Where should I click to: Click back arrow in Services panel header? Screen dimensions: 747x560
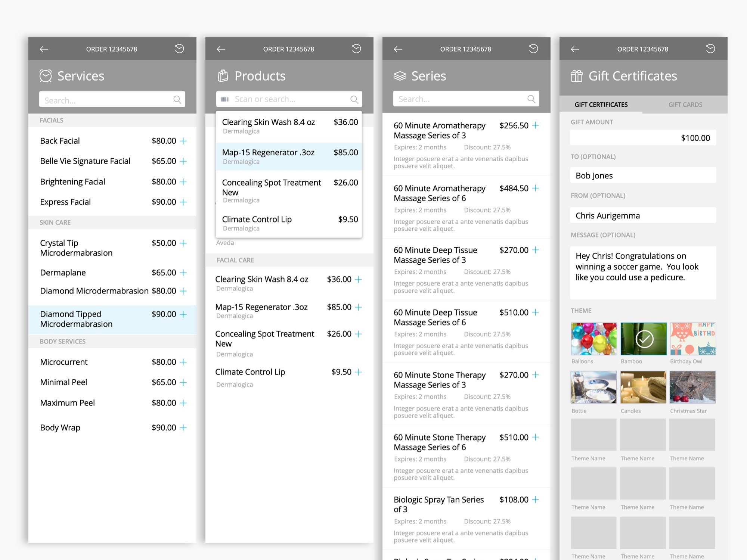(44, 49)
